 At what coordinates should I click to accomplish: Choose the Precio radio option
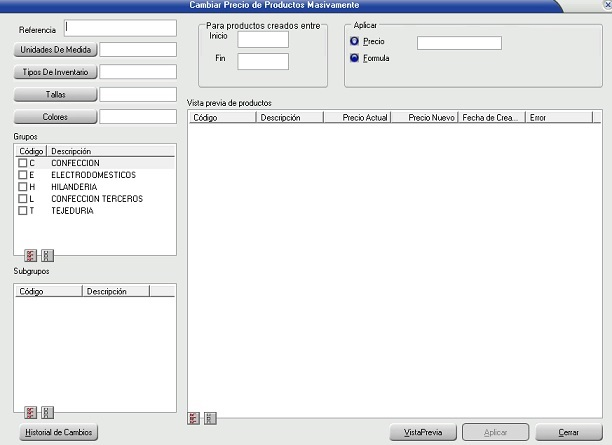coord(355,42)
